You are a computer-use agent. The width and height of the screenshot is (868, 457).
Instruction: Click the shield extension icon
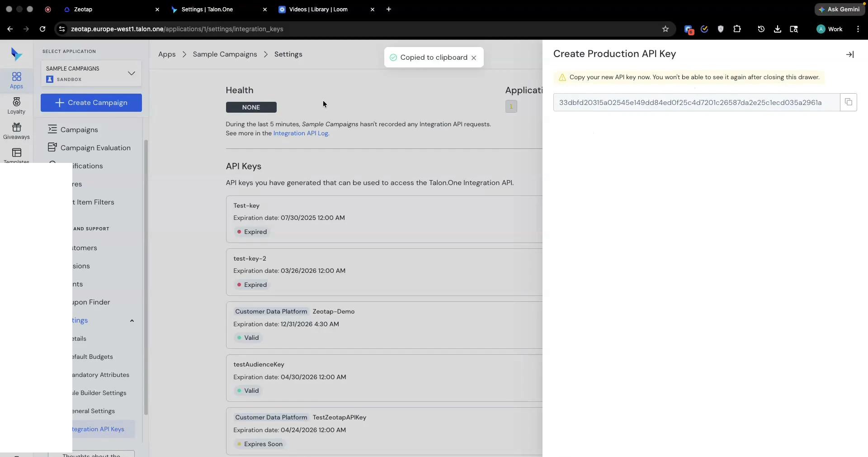(721, 29)
